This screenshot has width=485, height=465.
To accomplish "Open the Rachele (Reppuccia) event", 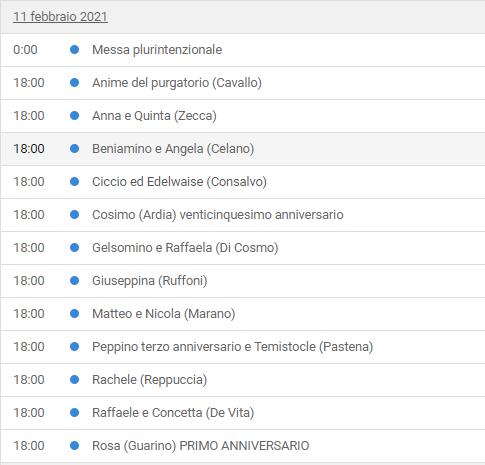I will tap(150, 380).
